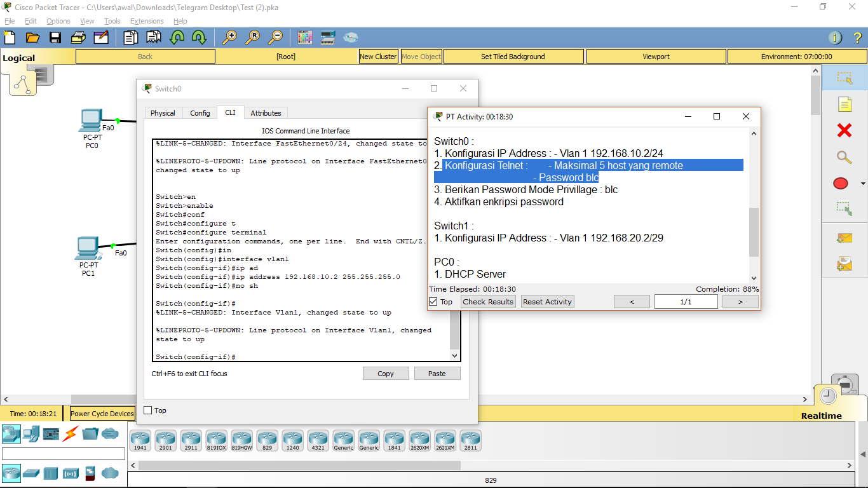
Task: Save the activity with the floppy disk icon
Action: (55, 37)
